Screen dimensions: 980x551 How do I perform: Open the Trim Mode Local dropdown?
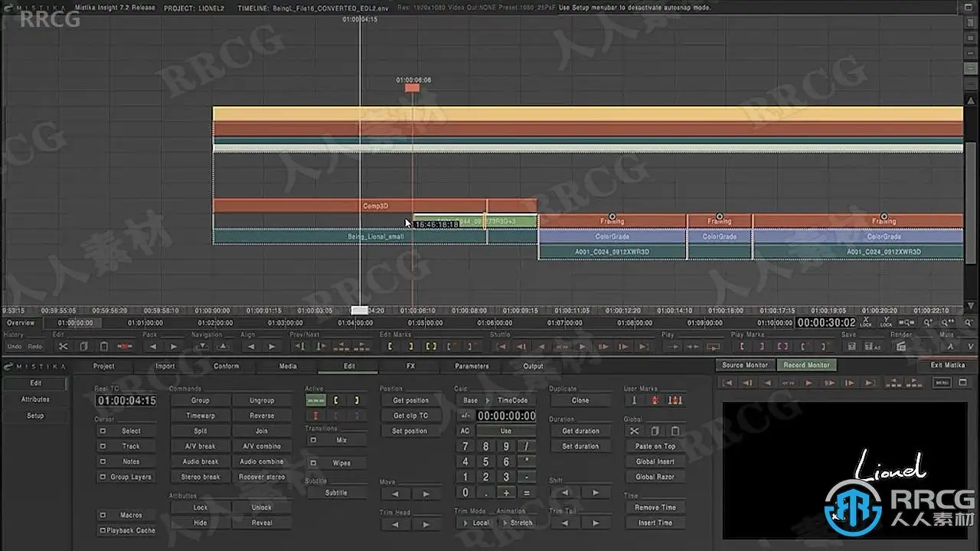pos(475,523)
